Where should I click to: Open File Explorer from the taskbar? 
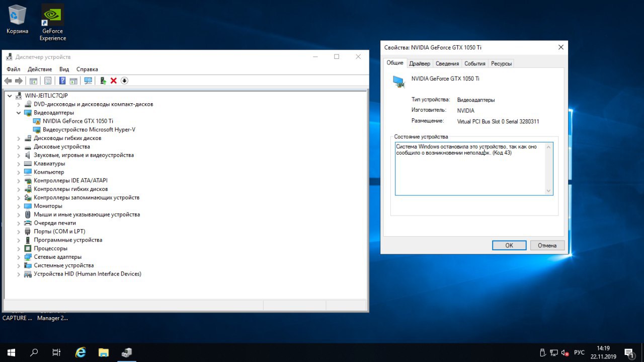(103, 352)
